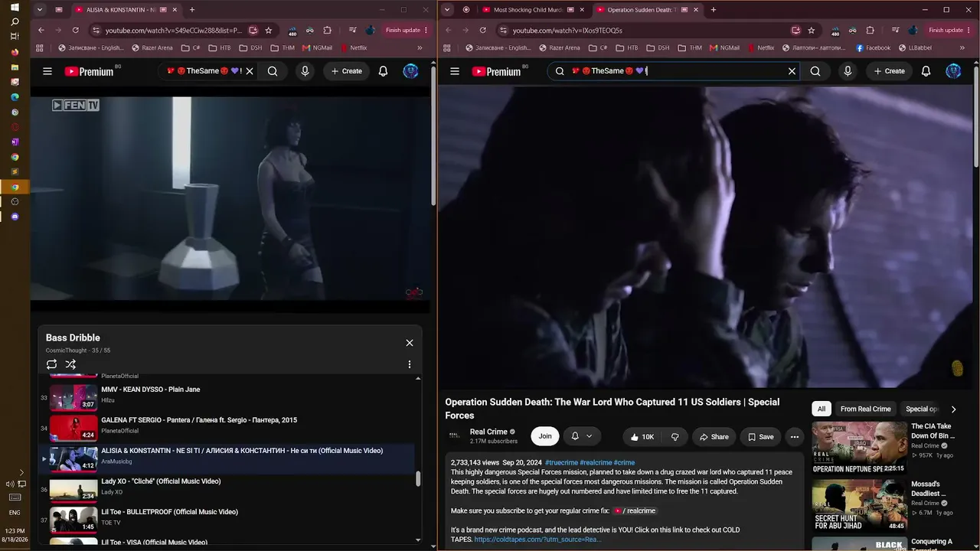This screenshot has width=980, height=551.
Task: Focus the right window YouTube search field
Action: coord(674,71)
